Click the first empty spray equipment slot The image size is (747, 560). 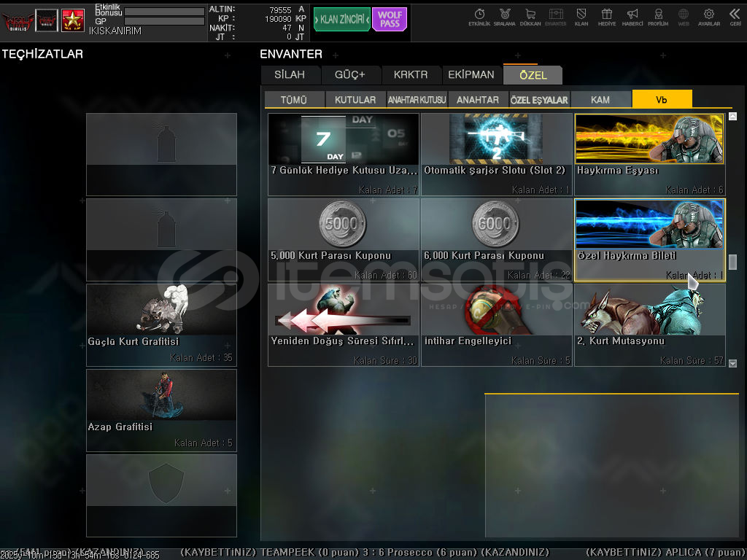tap(161, 155)
